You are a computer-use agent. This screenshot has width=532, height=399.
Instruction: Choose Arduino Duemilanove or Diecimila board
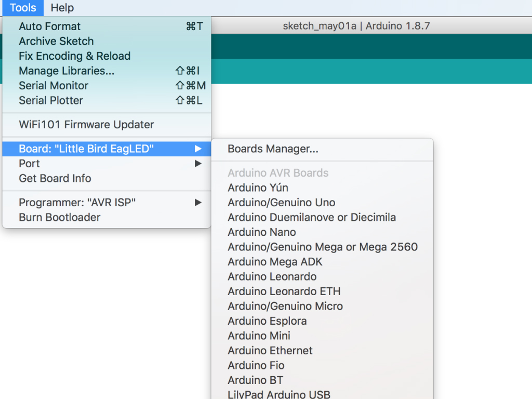click(x=322, y=217)
